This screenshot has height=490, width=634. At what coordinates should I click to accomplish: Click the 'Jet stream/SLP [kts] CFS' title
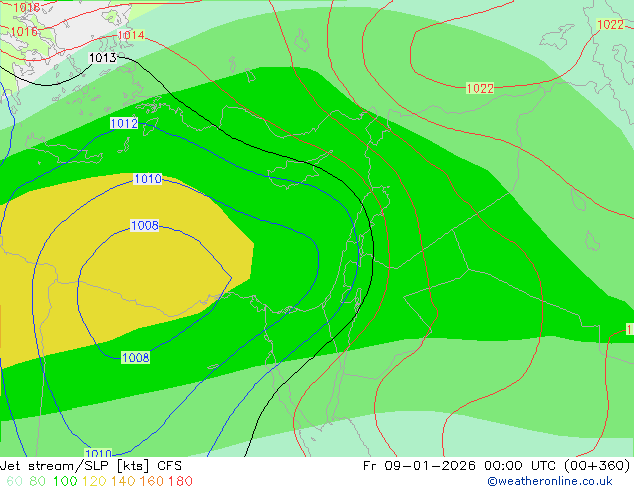coord(91,466)
